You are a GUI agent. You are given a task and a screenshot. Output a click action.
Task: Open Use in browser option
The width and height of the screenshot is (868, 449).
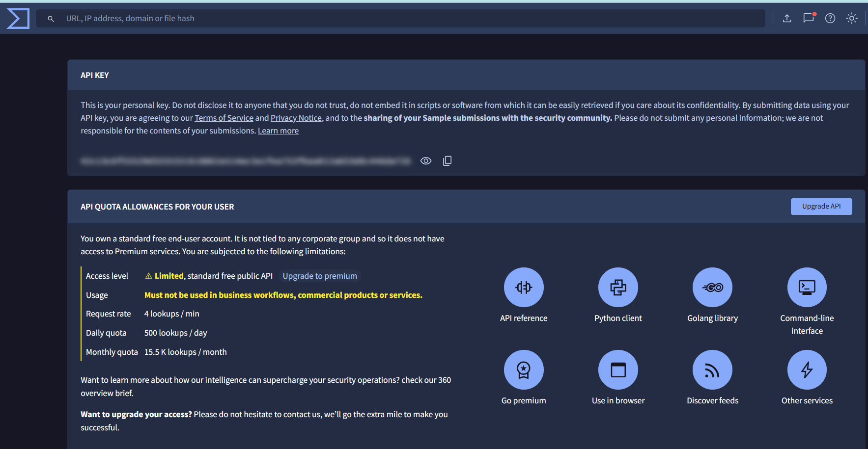tap(618, 370)
